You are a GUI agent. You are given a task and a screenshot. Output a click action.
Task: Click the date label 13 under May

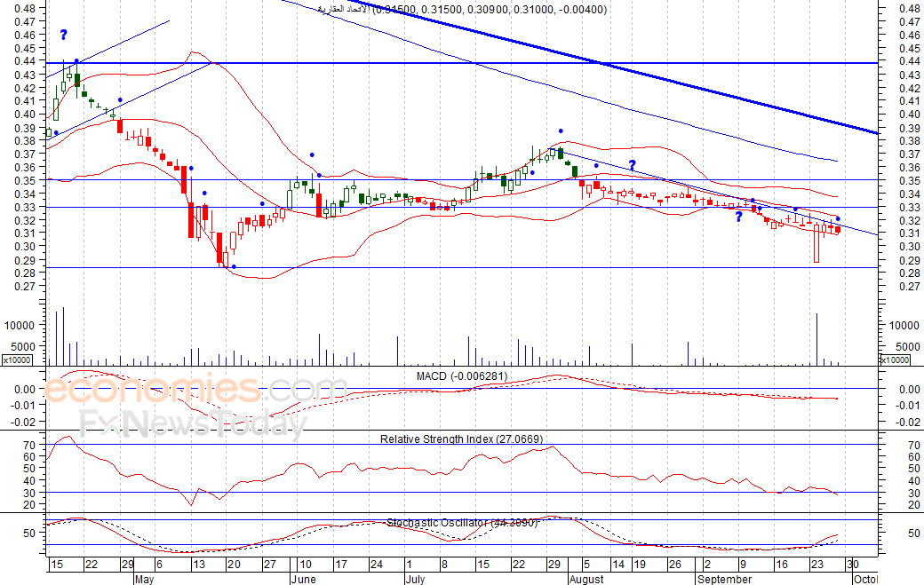[199, 565]
